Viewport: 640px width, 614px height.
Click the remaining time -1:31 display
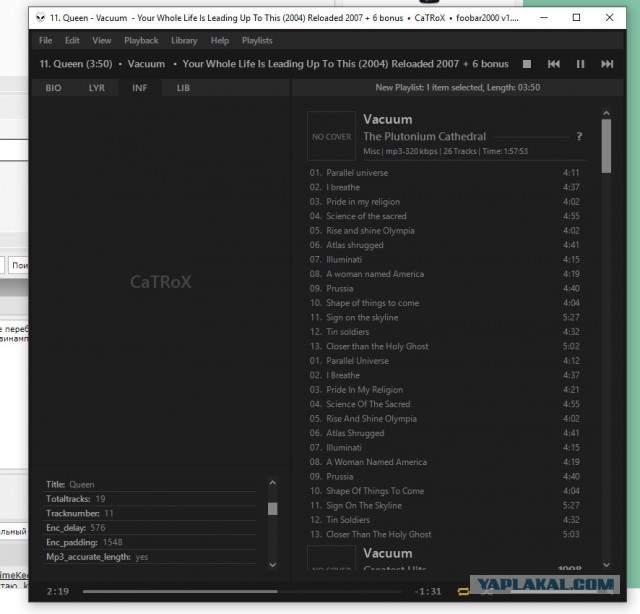[x=427, y=592]
